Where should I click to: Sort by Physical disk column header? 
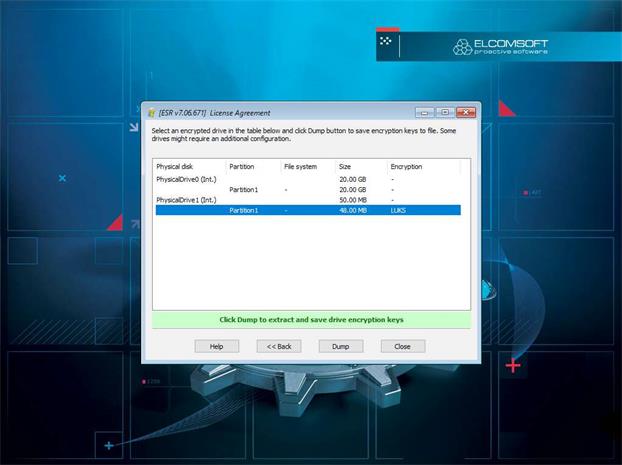188,167
